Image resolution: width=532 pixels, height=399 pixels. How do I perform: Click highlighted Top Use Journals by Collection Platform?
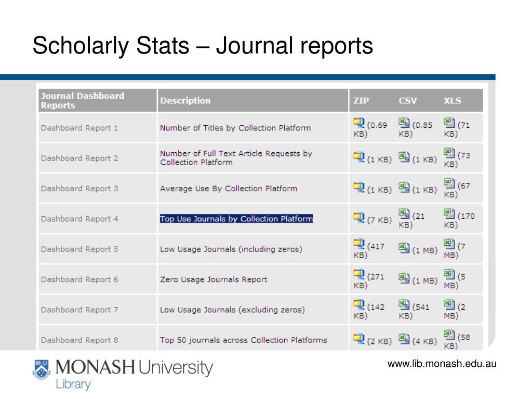236,219
